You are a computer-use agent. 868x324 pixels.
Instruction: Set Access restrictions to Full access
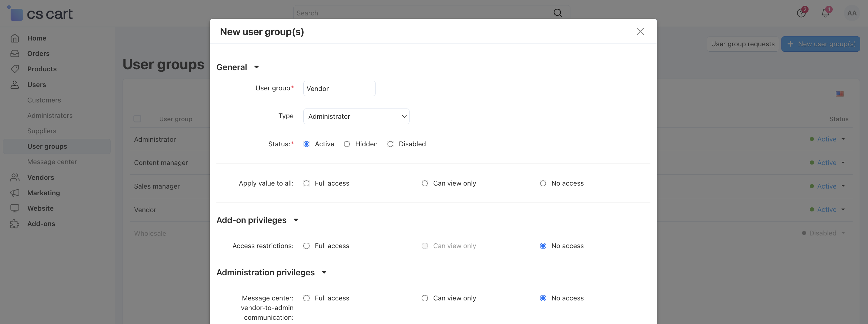click(x=306, y=246)
